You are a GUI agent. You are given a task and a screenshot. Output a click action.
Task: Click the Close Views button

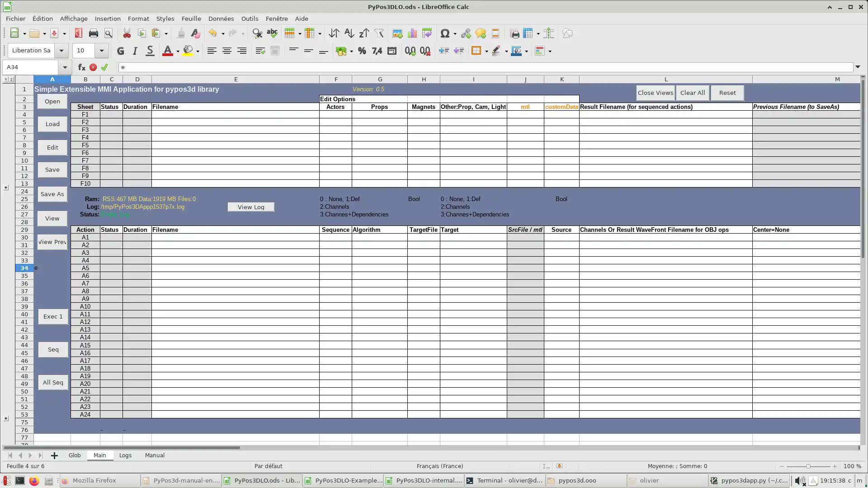(655, 92)
